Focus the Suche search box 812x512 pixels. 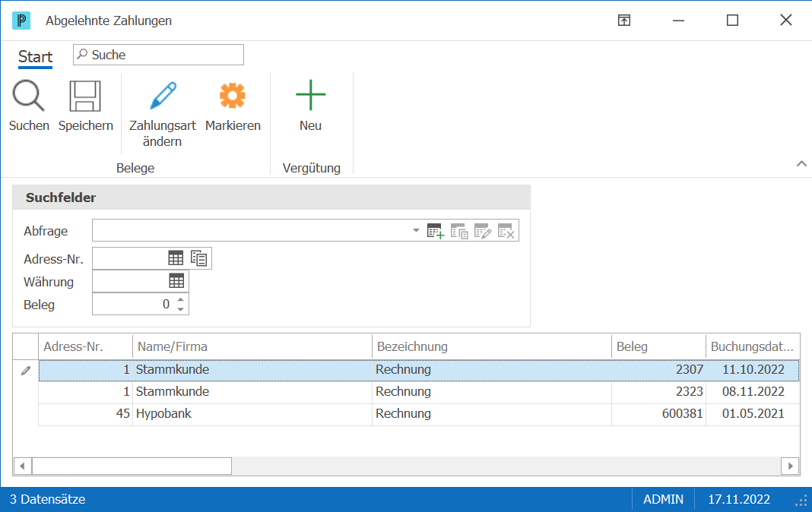coord(158,55)
